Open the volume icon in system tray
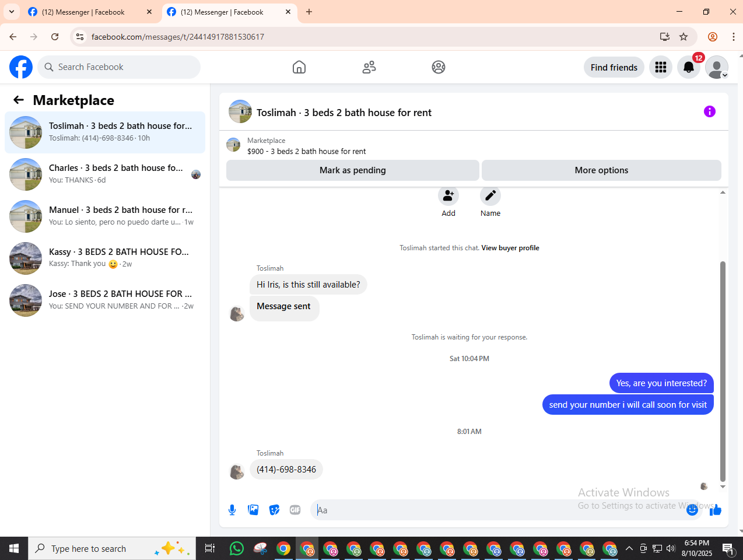Screen dimensions: 743x560 pos(671,548)
